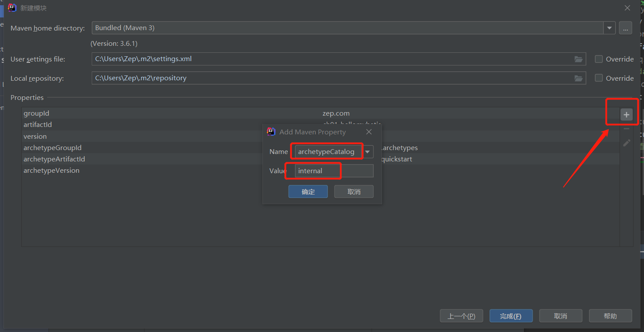This screenshot has width=644, height=332.
Task: Click the plus icon to add a Maven property
Action: [626, 115]
